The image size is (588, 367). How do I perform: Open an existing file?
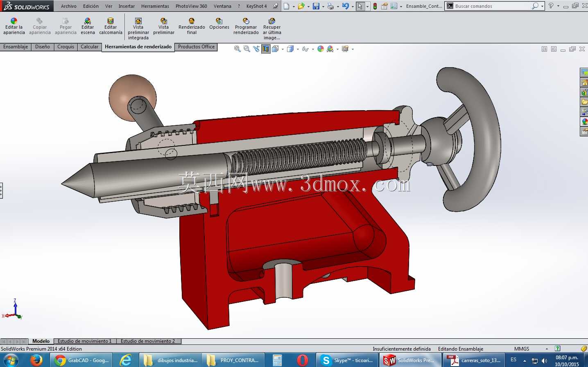[x=301, y=6]
